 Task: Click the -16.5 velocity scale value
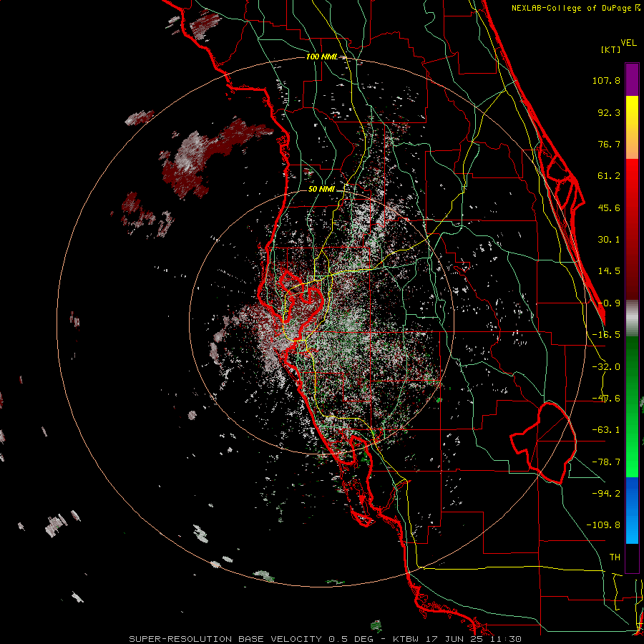606,335
